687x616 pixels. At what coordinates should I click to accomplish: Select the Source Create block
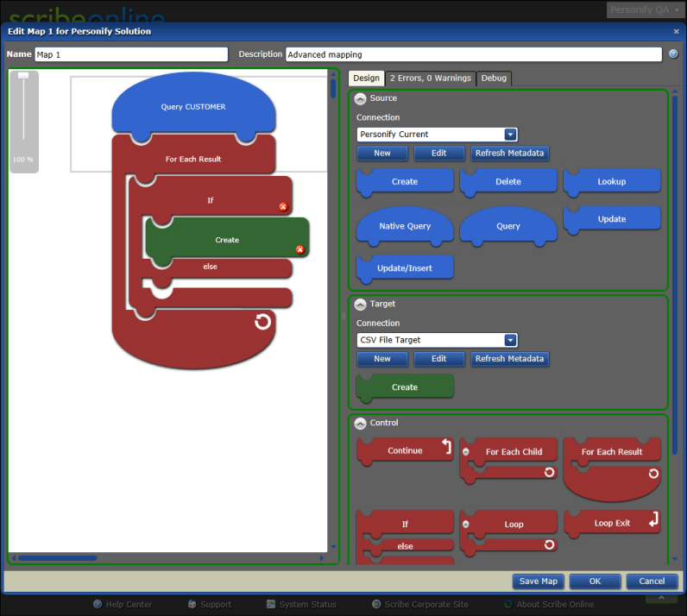(405, 181)
